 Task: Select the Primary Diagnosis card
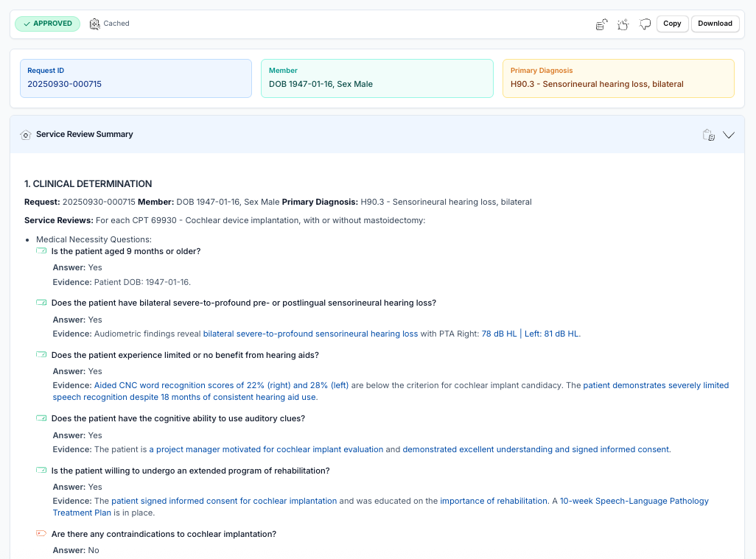(617, 77)
